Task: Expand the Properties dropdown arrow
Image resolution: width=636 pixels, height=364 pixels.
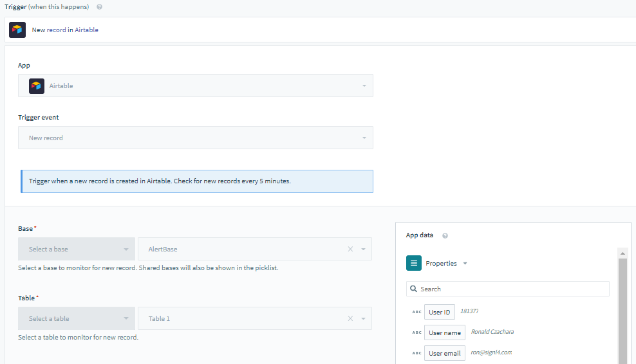Action: click(465, 264)
